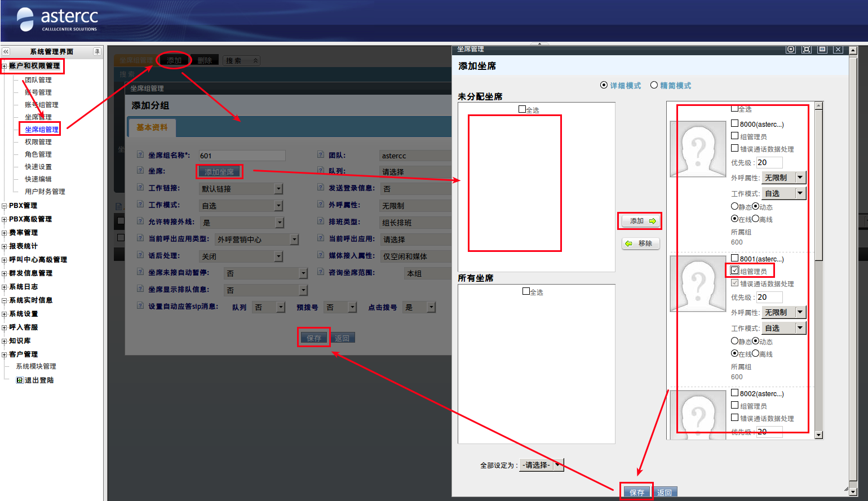The height and width of the screenshot is (501, 868).
Task: Click the 退出登陆 logout icon
Action: [20, 380]
